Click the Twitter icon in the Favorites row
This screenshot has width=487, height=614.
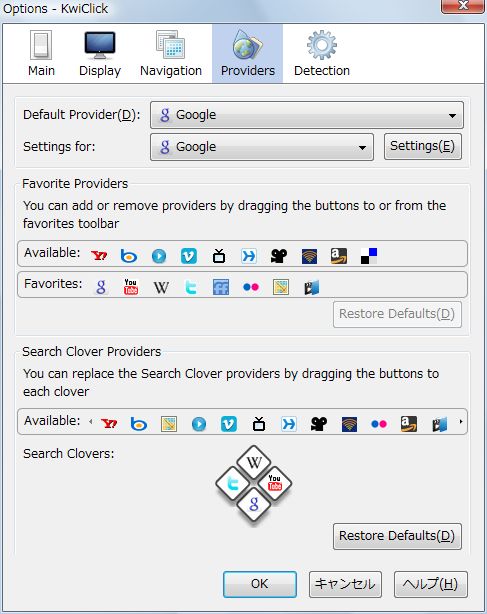191,287
